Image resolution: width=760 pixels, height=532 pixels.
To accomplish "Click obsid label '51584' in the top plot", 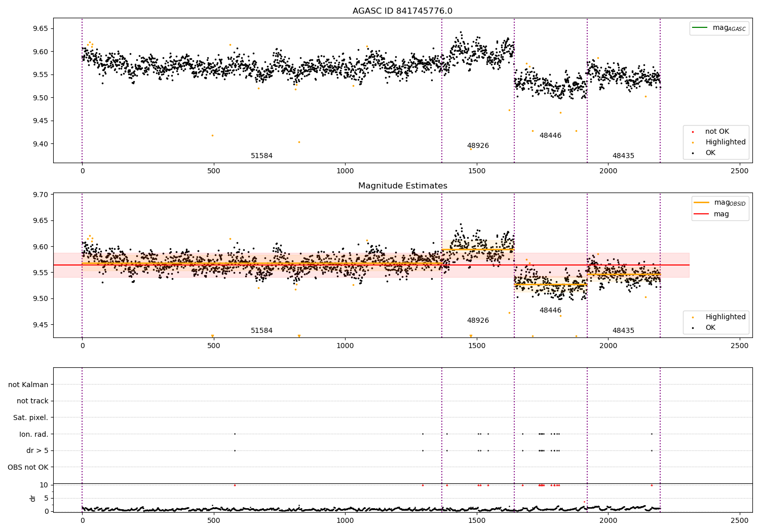I will (x=261, y=156).
